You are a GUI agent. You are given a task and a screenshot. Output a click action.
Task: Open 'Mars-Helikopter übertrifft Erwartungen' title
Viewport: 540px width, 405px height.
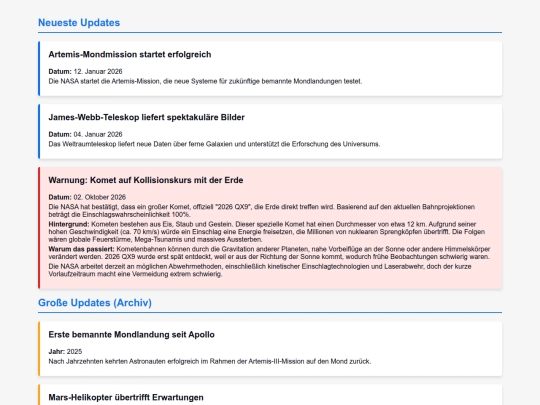(x=126, y=397)
